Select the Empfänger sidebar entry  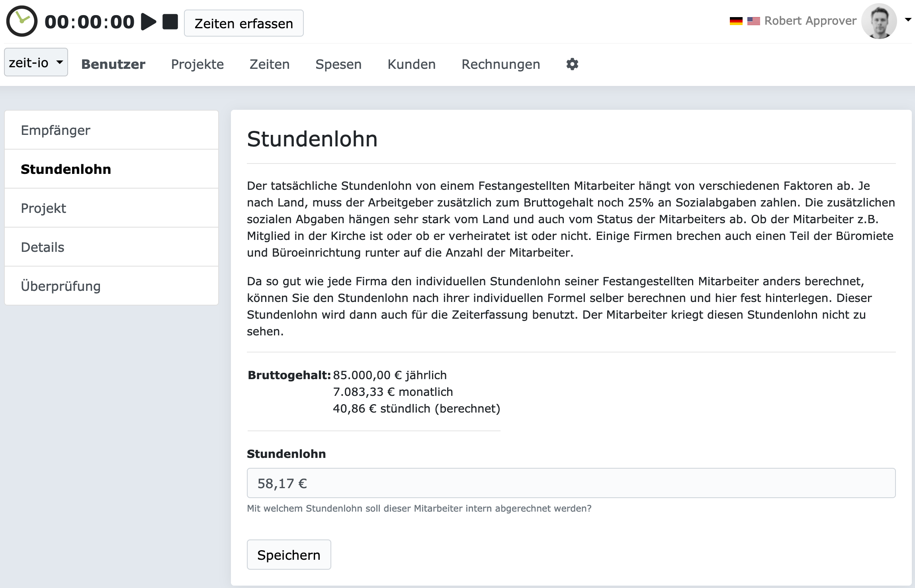point(55,130)
